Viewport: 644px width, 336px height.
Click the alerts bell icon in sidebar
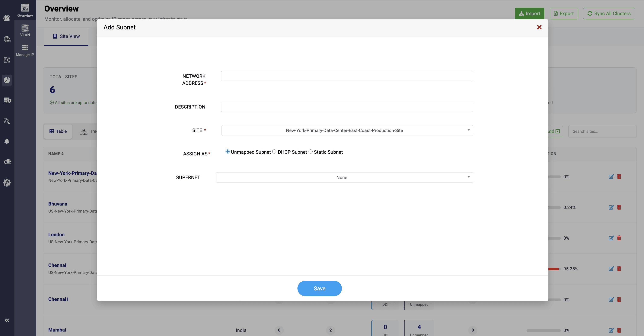coord(7,141)
